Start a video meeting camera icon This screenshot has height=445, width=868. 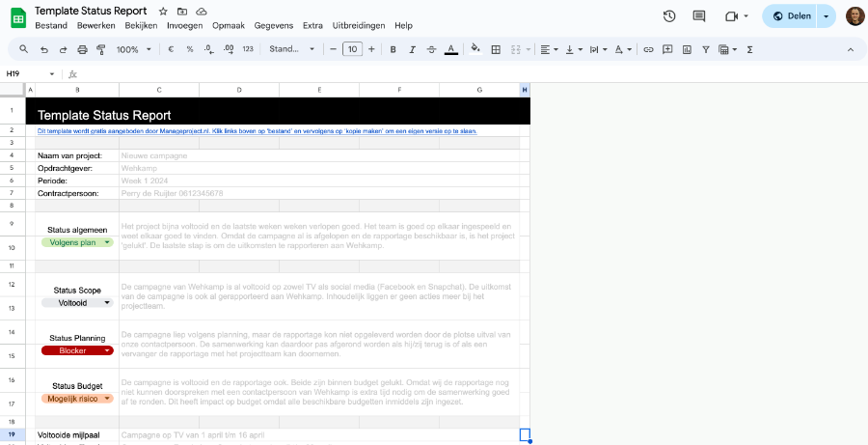[x=732, y=16]
